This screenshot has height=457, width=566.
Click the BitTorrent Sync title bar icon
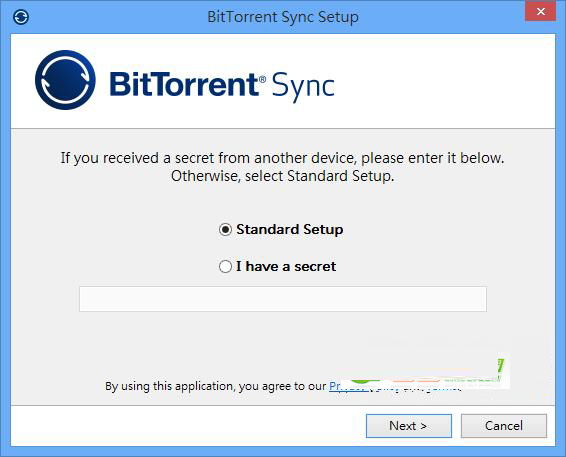(21, 17)
